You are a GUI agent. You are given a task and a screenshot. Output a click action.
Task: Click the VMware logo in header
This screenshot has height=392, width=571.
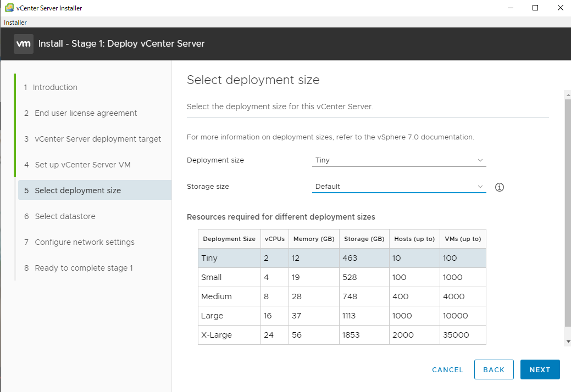[24, 44]
